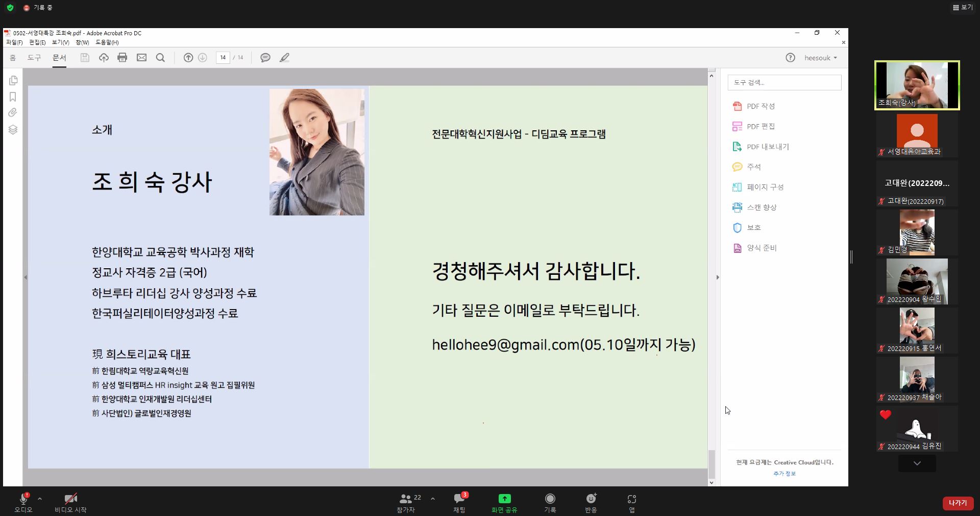The height and width of the screenshot is (516, 980).
Task: Open the search magnifier tool
Action: click(x=160, y=58)
